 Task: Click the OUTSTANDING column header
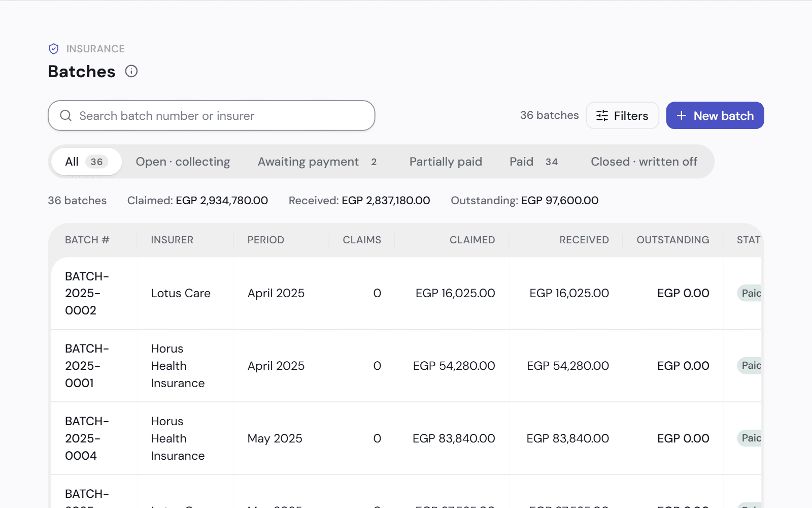point(673,240)
